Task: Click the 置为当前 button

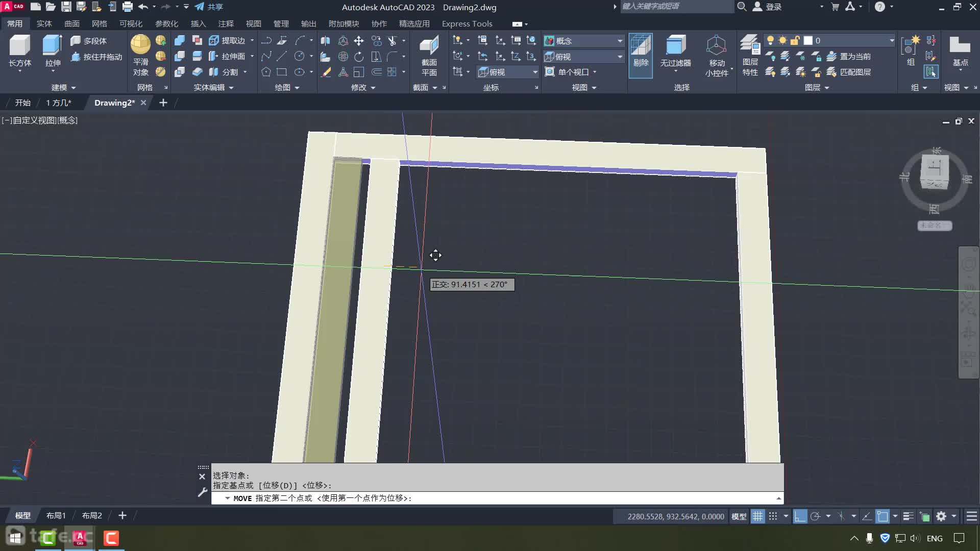Action: (849, 56)
